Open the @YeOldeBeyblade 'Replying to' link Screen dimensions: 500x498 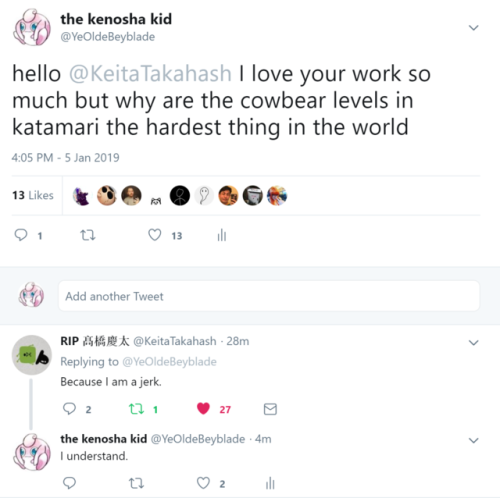(169, 362)
